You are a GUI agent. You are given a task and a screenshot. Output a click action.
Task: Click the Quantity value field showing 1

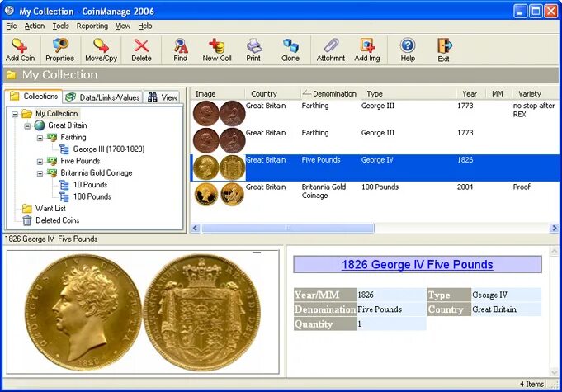[x=391, y=324]
